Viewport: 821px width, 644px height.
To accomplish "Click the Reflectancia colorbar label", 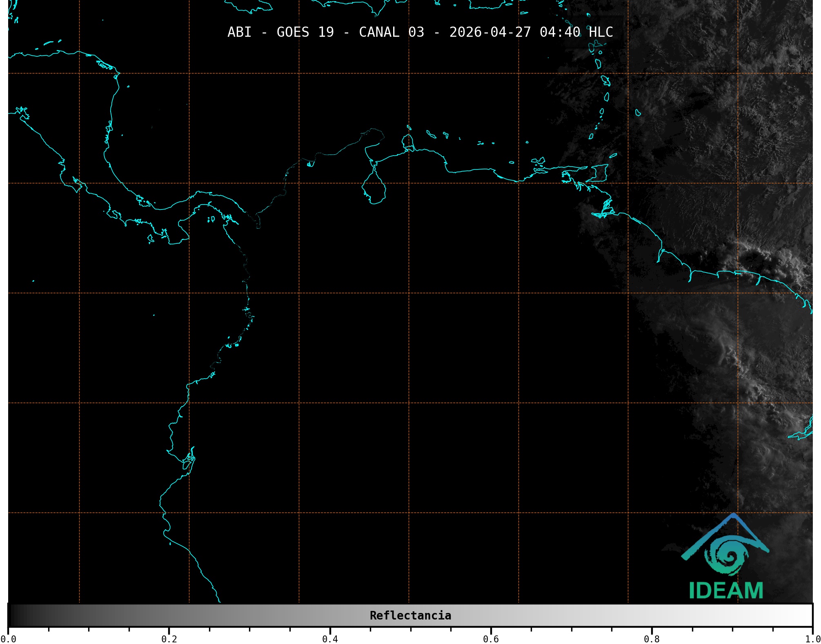I will (x=410, y=615).
